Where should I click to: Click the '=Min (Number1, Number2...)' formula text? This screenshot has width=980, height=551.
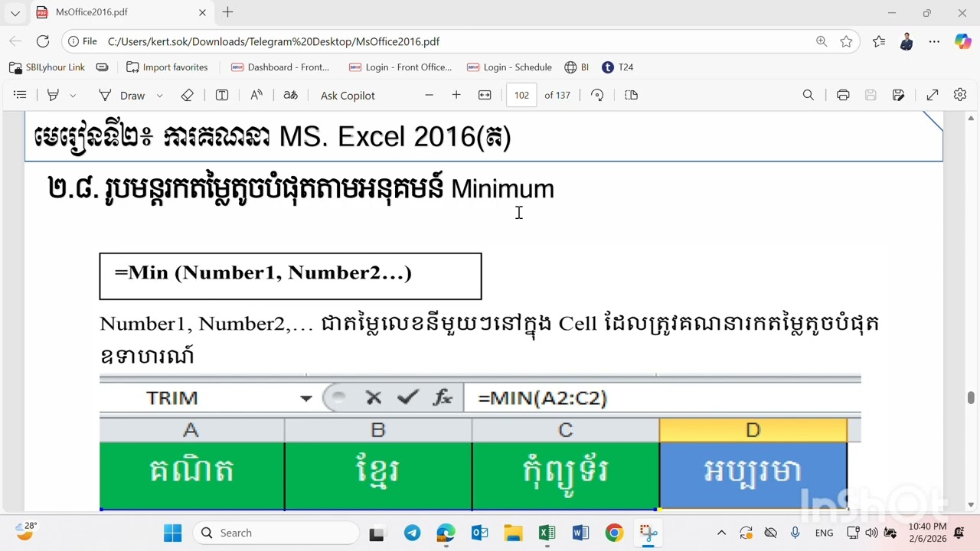pyautogui.click(x=263, y=273)
